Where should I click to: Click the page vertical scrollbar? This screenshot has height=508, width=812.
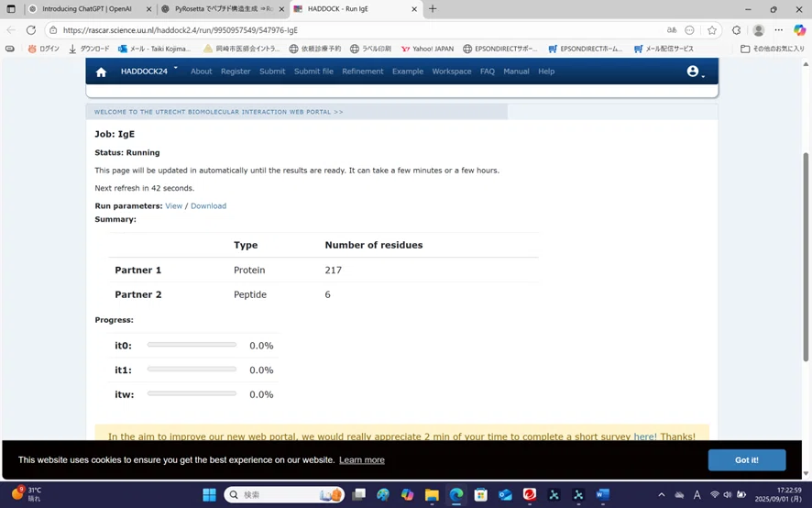click(x=806, y=257)
